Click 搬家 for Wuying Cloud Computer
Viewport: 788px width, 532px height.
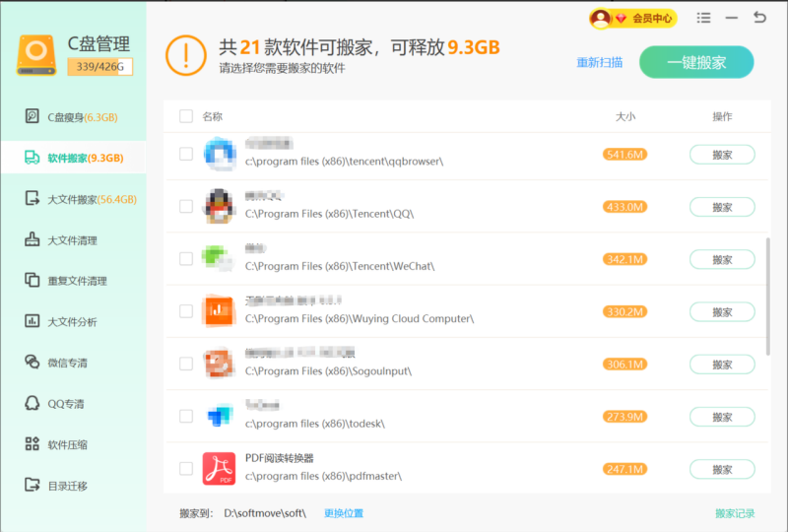(722, 311)
